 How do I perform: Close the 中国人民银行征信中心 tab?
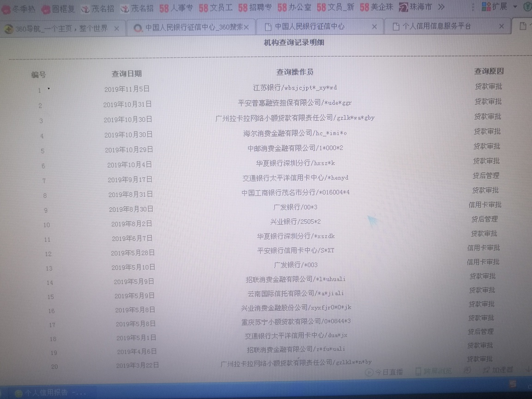click(x=374, y=26)
